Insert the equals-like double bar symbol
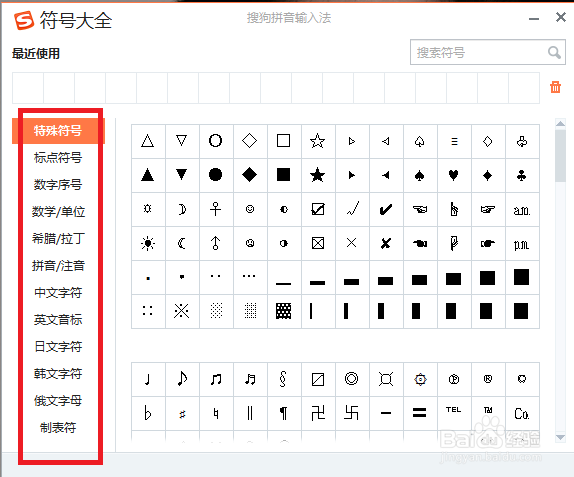 point(420,413)
